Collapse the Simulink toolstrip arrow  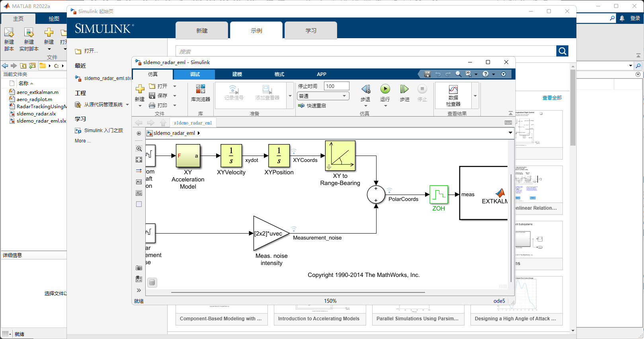[511, 113]
